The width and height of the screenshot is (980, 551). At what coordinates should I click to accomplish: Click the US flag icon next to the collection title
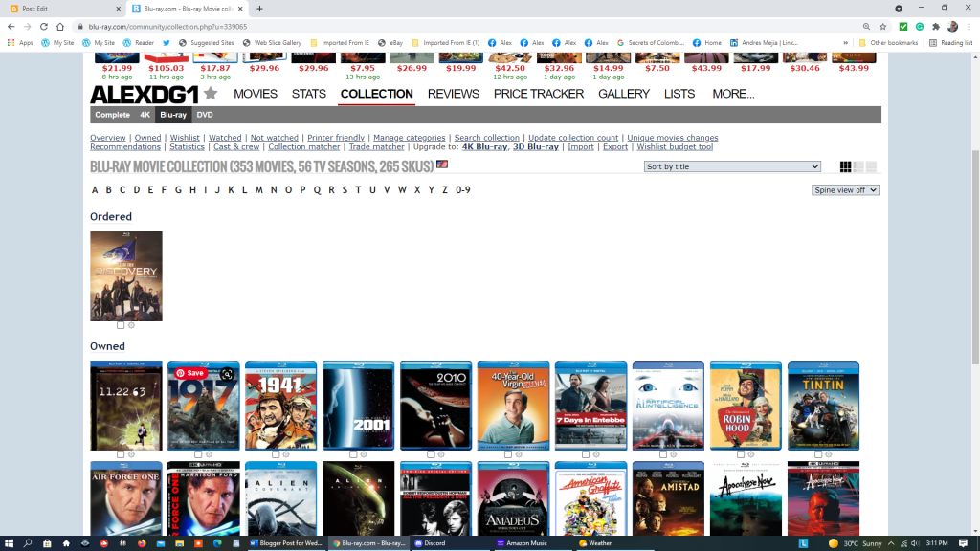point(442,165)
